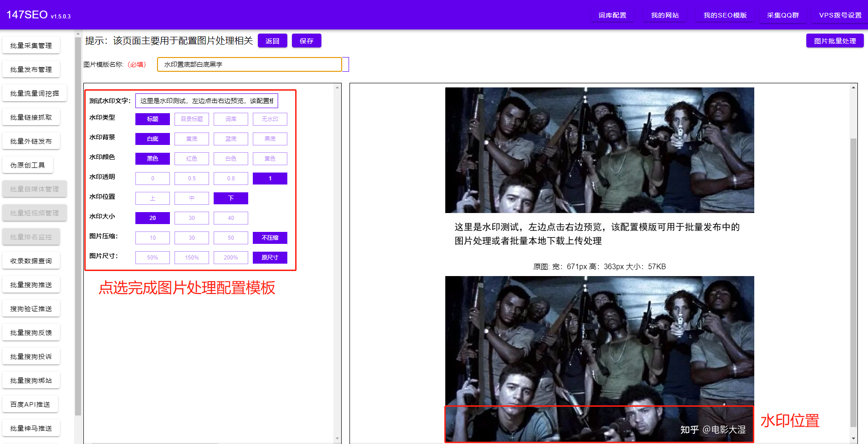Choose 黑底 watermark background
Screen dimensions: 868x444
pyautogui.click(x=270, y=139)
